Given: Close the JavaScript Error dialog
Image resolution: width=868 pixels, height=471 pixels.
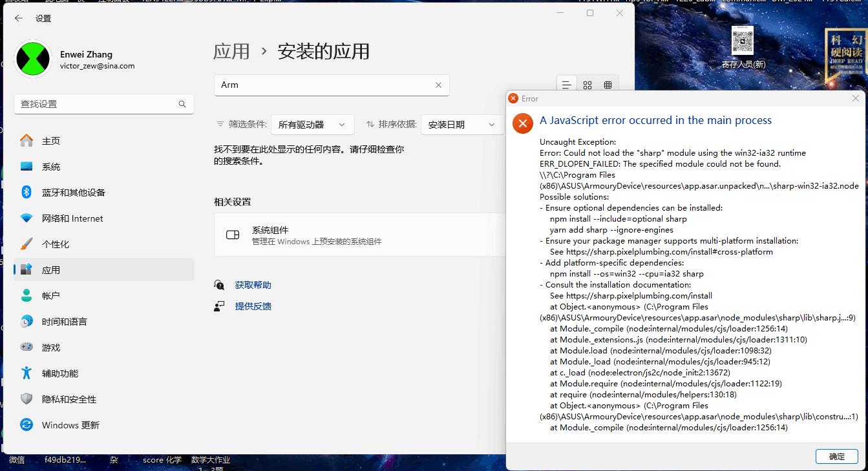Looking at the screenshot, I should click(855, 99).
